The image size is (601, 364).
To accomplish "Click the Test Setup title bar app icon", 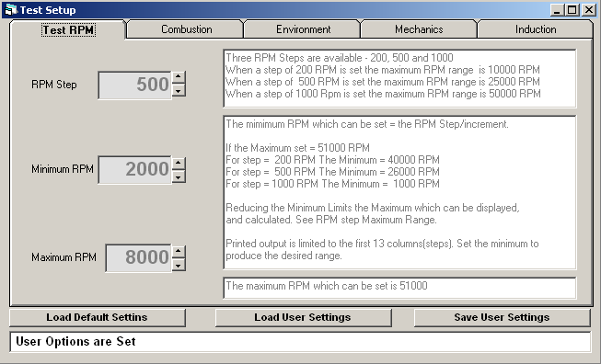I will tap(11, 10).
